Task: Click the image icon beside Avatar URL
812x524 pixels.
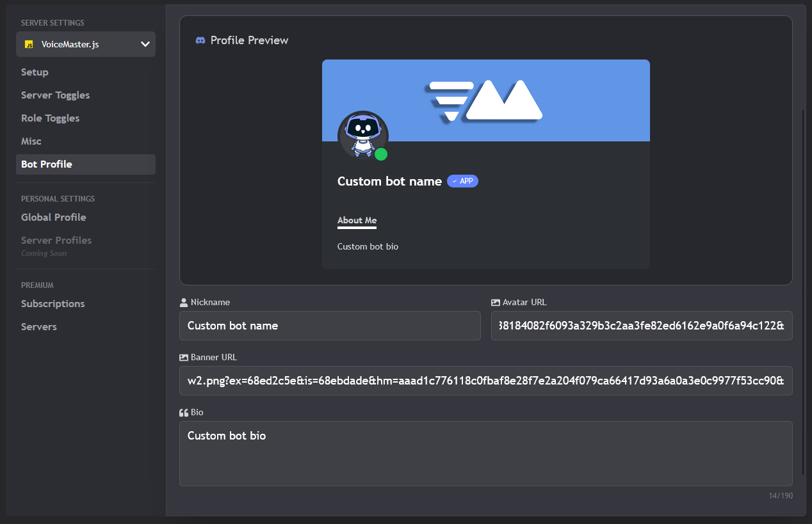Action: pyautogui.click(x=494, y=301)
